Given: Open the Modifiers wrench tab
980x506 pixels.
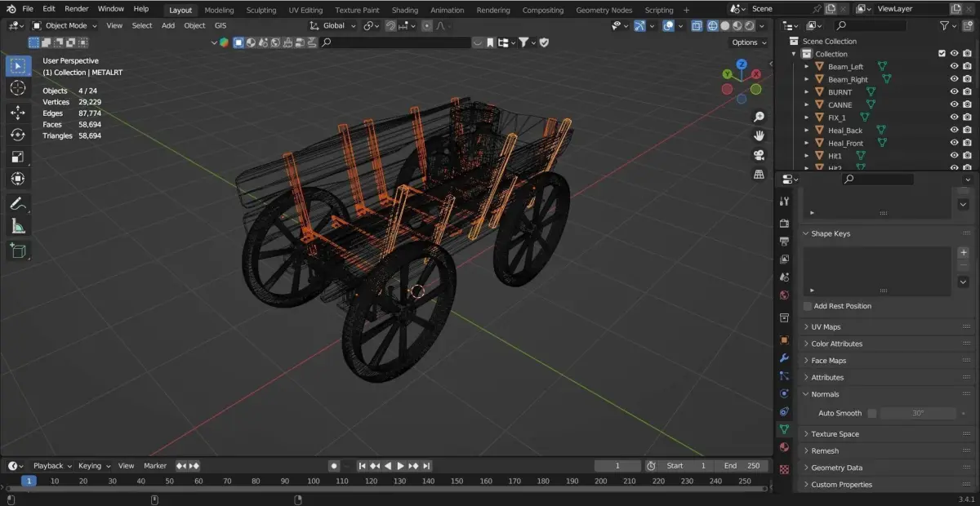Looking at the screenshot, I should pyautogui.click(x=784, y=357).
